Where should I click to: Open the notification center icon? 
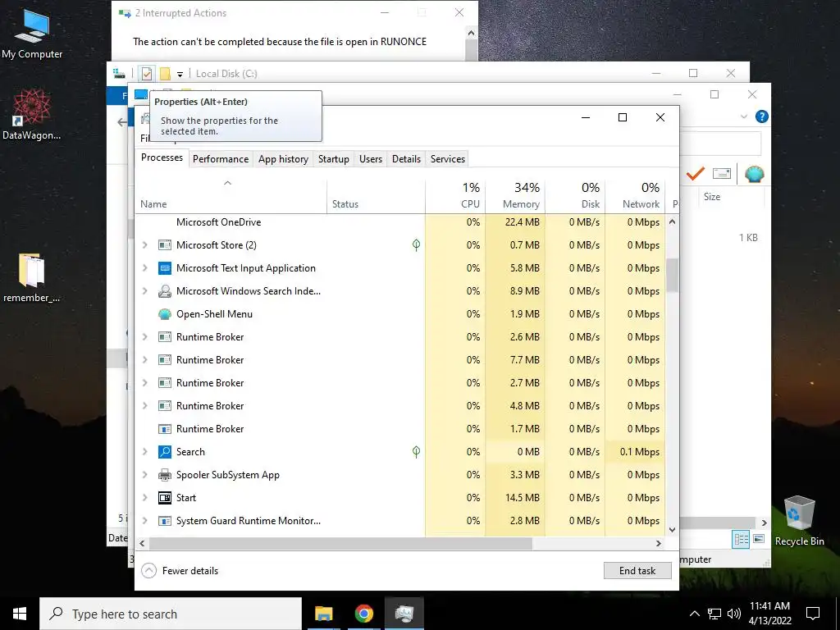(813, 614)
